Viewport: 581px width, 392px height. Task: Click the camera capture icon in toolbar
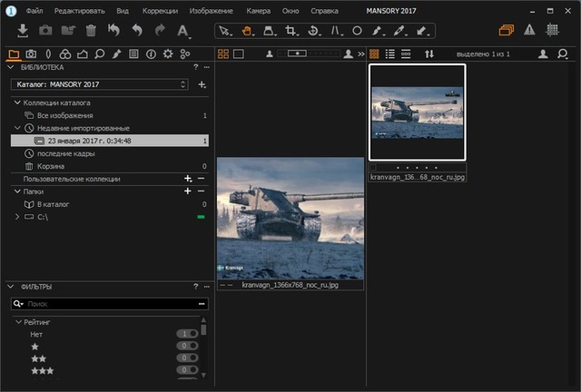click(45, 31)
